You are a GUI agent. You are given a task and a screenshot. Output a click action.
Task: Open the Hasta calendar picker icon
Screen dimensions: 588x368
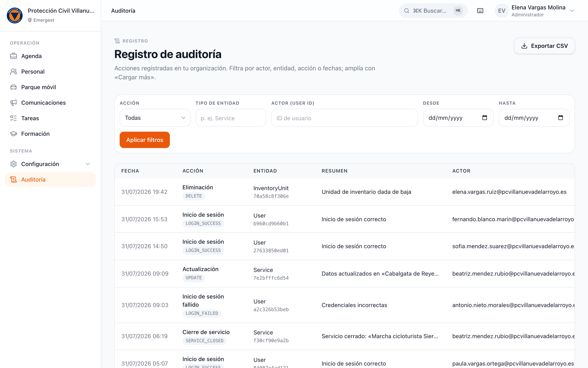(x=561, y=118)
